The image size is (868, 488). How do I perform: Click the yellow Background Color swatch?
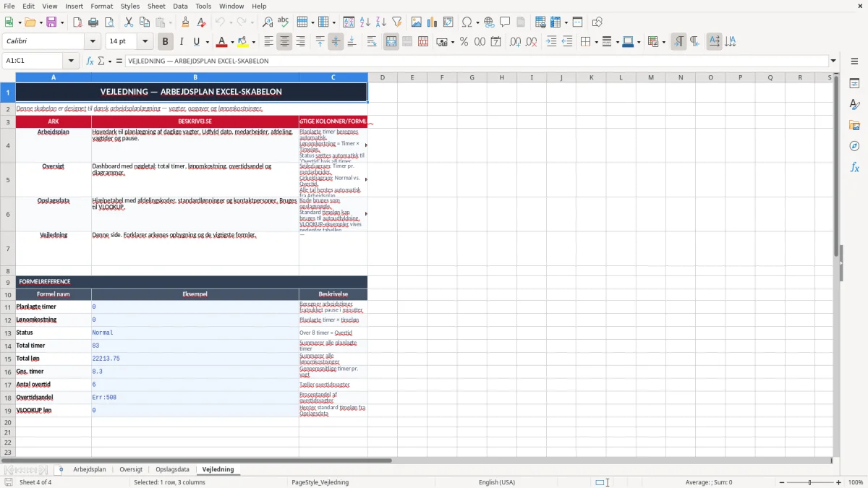tap(243, 42)
